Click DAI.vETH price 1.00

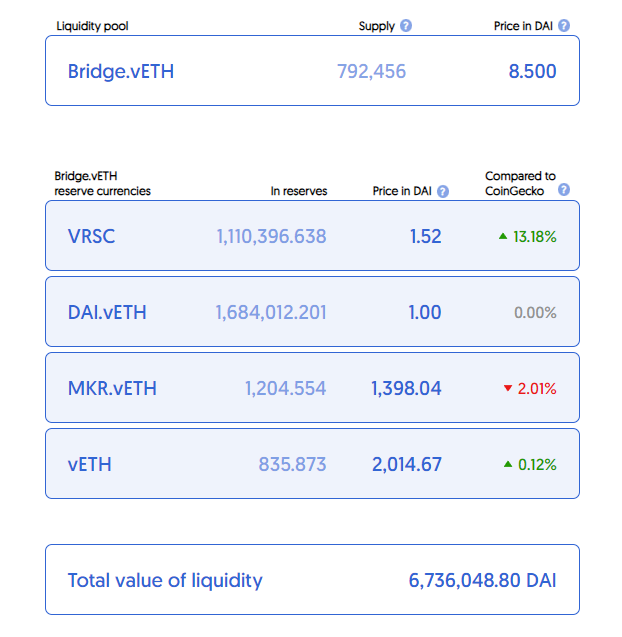tap(425, 312)
